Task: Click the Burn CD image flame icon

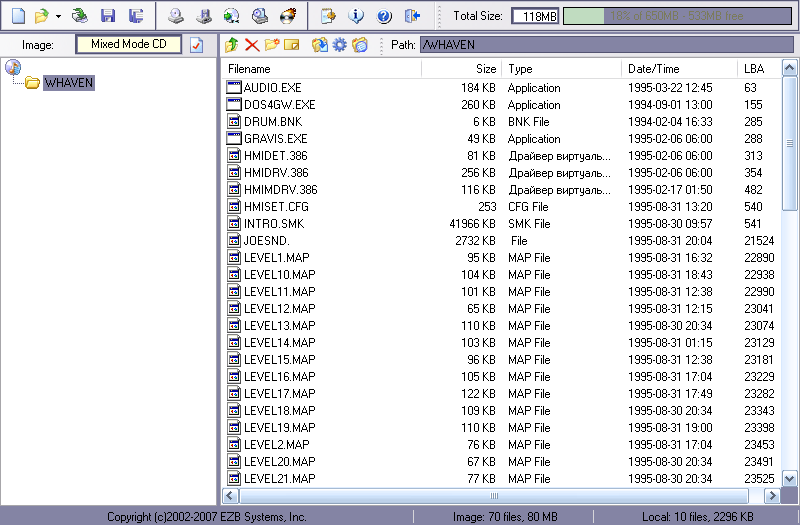Action: [x=287, y=16]
